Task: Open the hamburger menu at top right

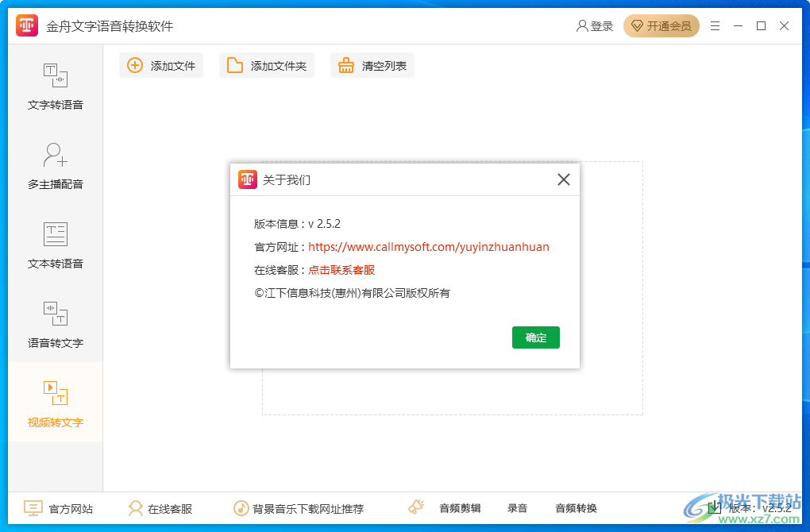Action: pos(714,25)
